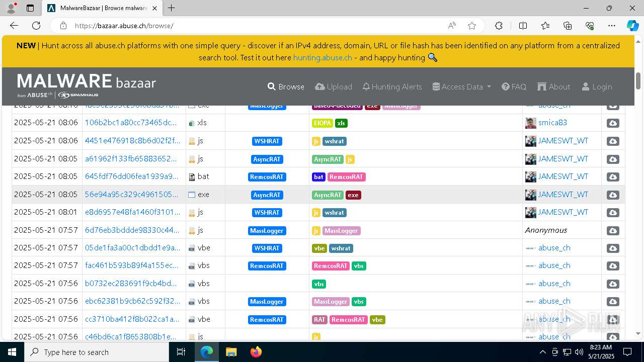
Task: Click the Windows search box
Action: click(x=97, y=352)
